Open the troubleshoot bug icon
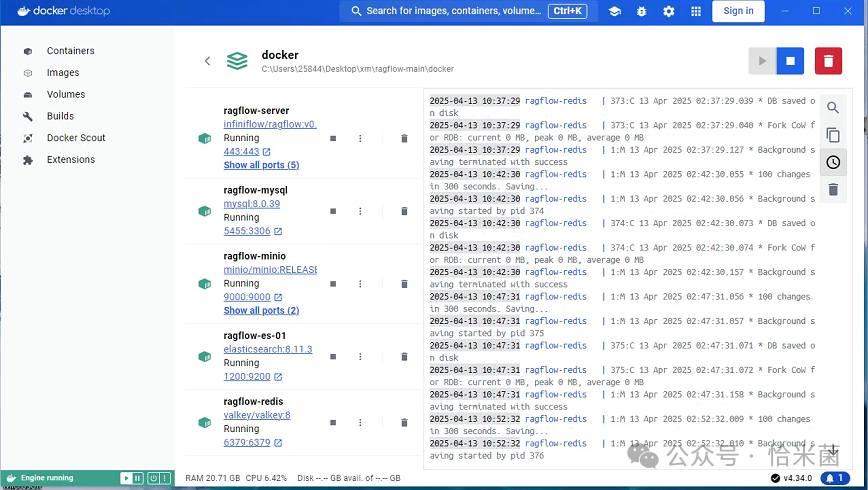 (x=642, y=11)
